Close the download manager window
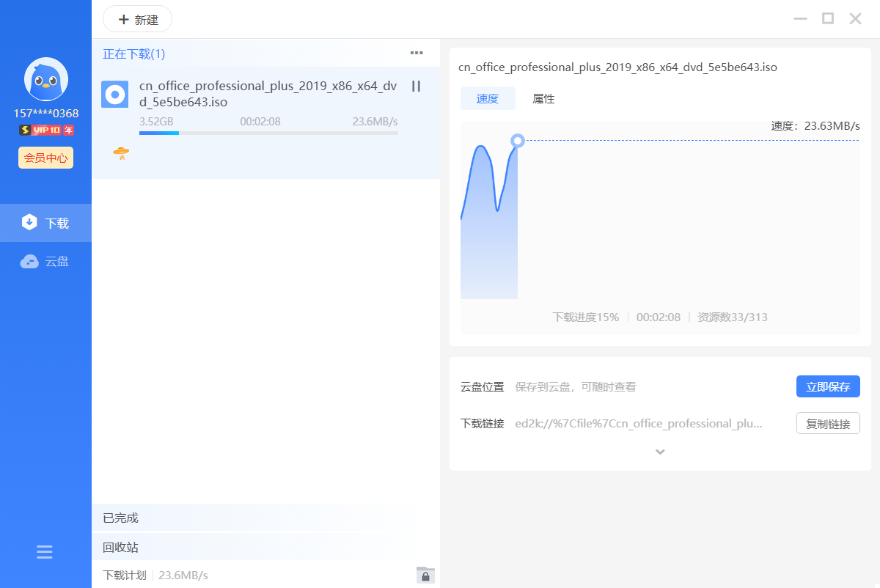This screenshot has height=588, width=880. coord(855,18)
